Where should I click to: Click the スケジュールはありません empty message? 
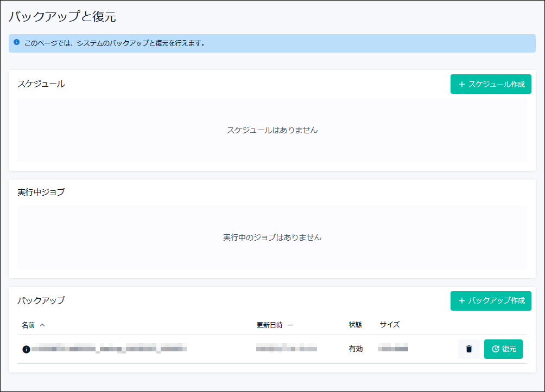pos(272,130)
